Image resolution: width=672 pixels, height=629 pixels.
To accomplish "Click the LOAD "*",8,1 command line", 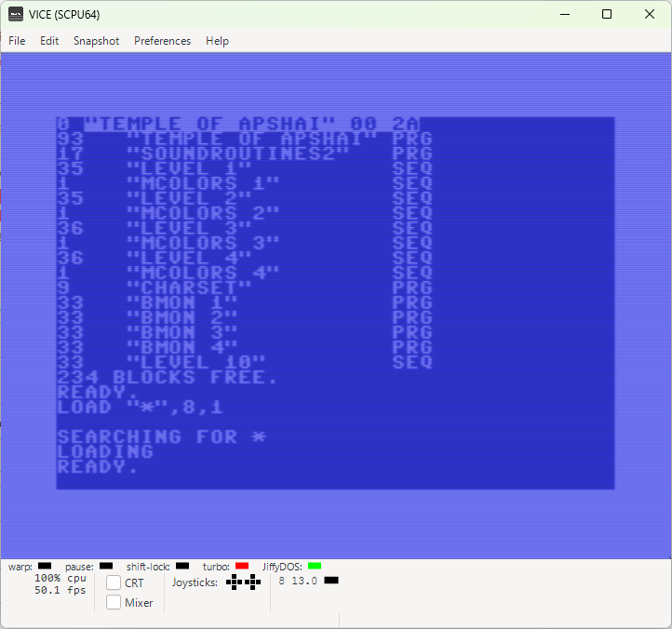I will coord(141,407).
